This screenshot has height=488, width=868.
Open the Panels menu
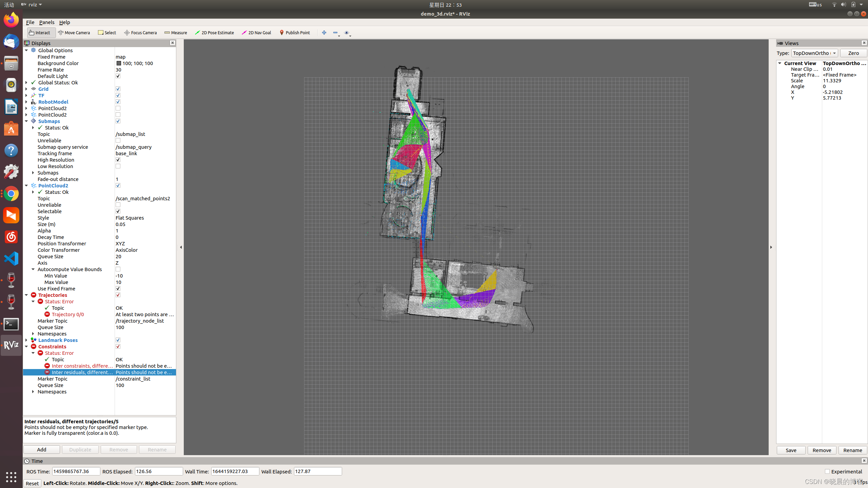point(46,22)
